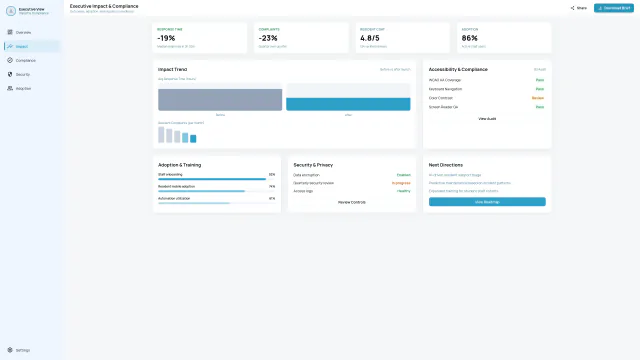This screenshot has width=640, height=360.
Task: Click the Pass status beside WCAG AA Coverage
Action: tap(540, 80)
